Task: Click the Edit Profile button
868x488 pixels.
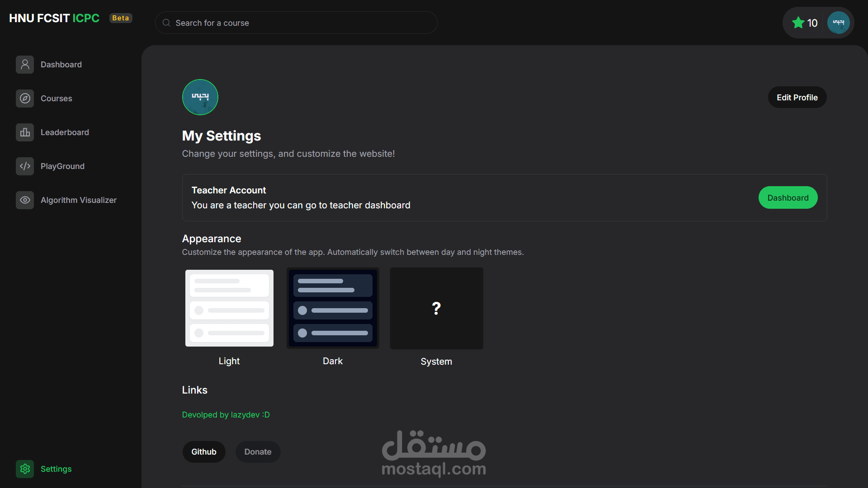Action: [797, 97]
